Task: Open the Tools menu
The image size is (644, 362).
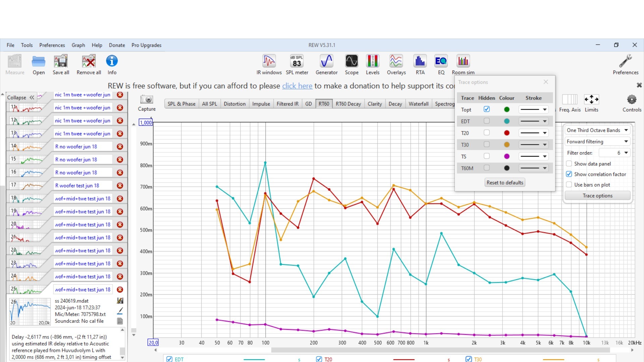Action: click(27, 45)
